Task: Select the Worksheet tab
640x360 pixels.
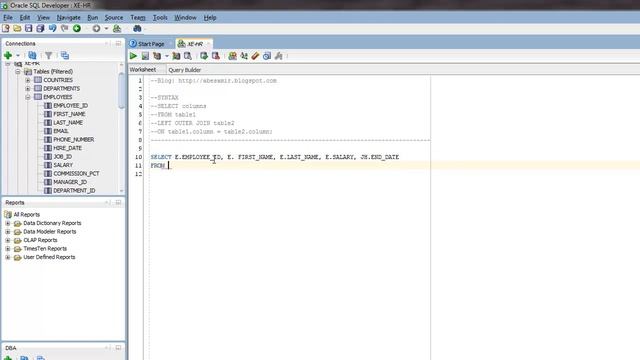Action: click(142, 70)
